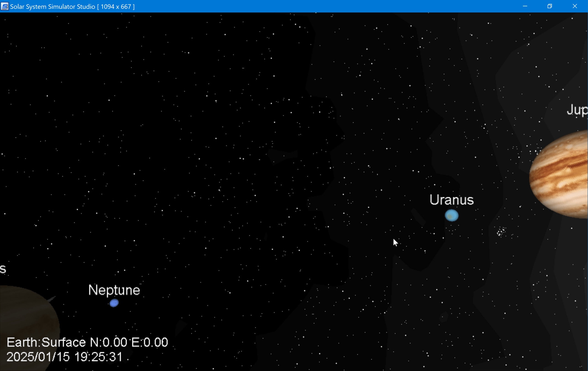
Task: Select the blue Neptune planet disc
Action: (x=114, y=303)
